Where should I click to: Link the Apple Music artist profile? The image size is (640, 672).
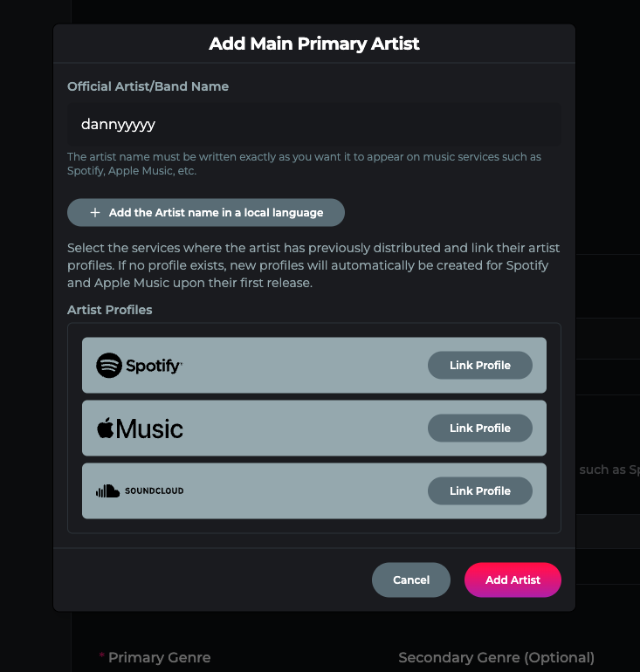(x=479, y=429)
